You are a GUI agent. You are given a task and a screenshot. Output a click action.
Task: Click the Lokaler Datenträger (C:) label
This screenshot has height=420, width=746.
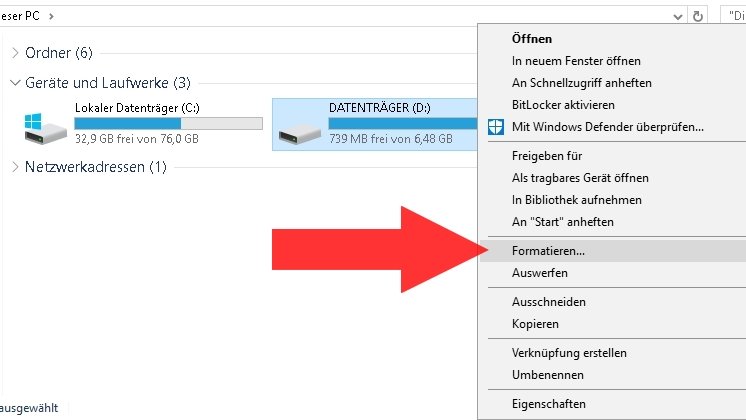pyautogui.click(x=137, y=108)
